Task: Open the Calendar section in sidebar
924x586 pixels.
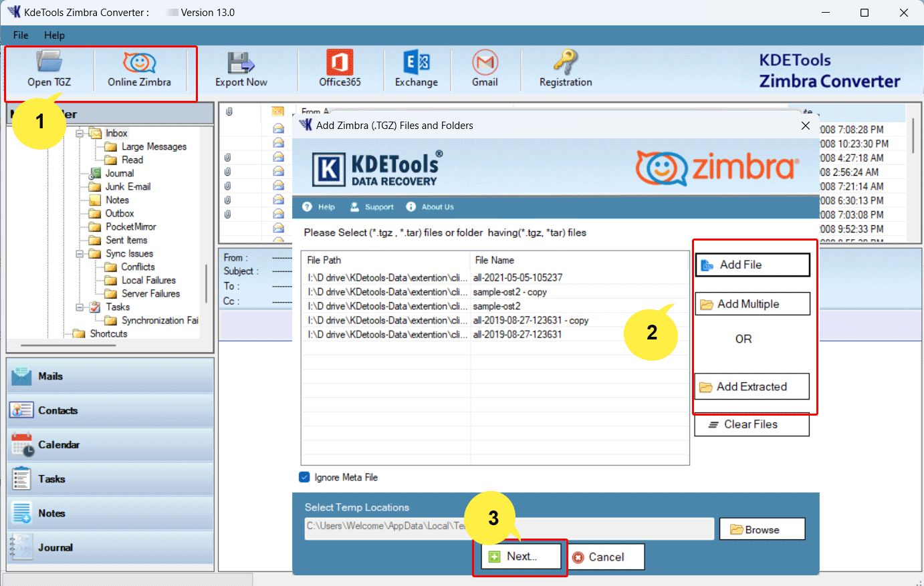Action: [x=110, y=444]
